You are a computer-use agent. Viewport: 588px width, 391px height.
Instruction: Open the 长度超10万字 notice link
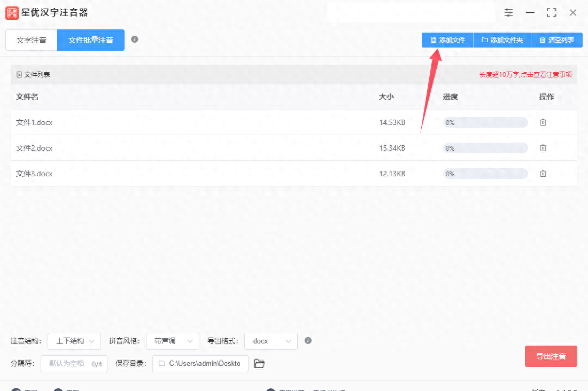525,74
